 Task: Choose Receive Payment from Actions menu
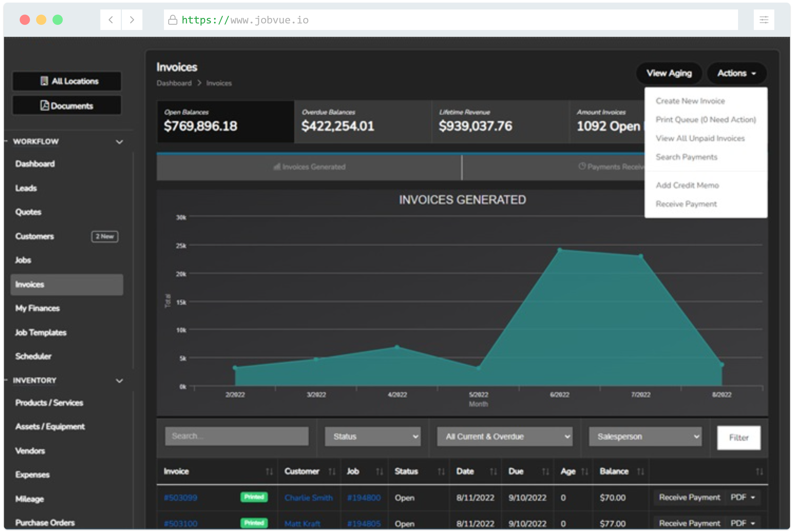[686, 204]
